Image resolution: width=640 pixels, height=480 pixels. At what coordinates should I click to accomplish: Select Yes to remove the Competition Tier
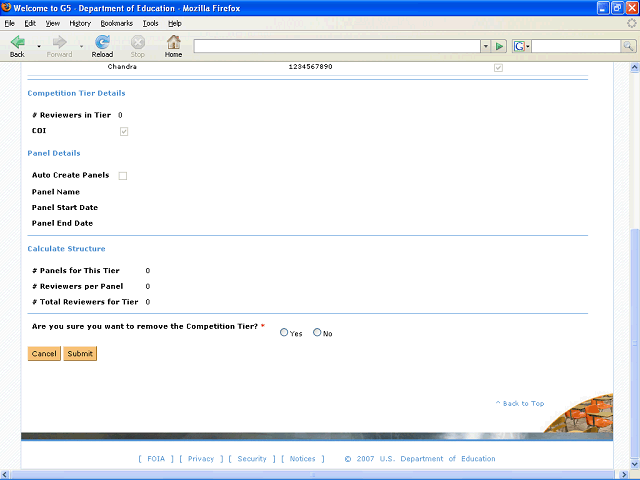point(284,332)
